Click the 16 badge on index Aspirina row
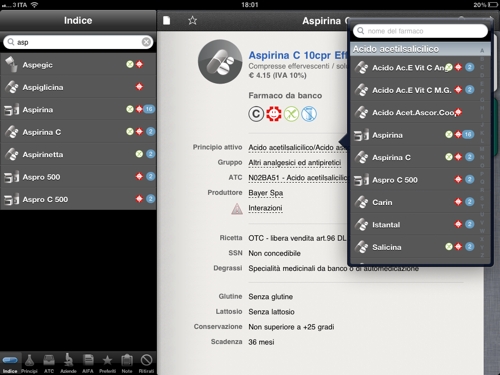 (x=149, y=109)
